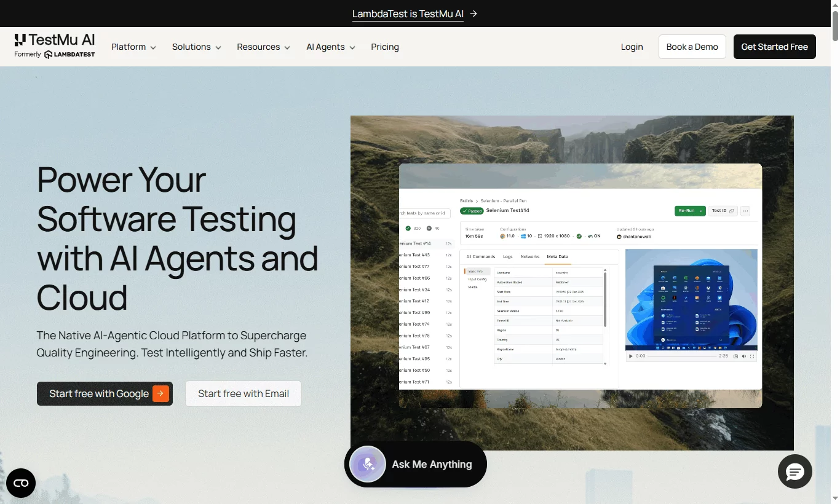840x504 pixels.
Task: Click the Book a Demo button
Action: pos(692,47)
